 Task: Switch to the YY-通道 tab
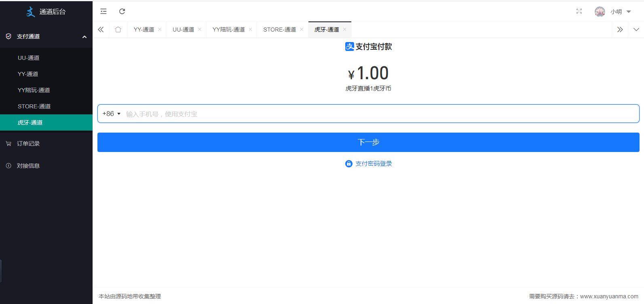click(x=144, y=30)
